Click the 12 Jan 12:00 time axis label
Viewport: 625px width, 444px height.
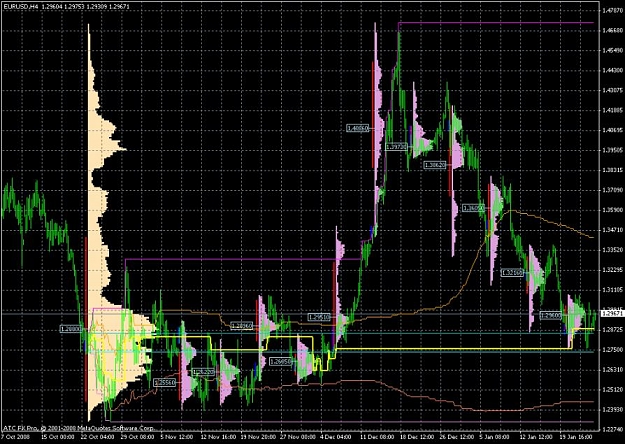coord(536,436)
